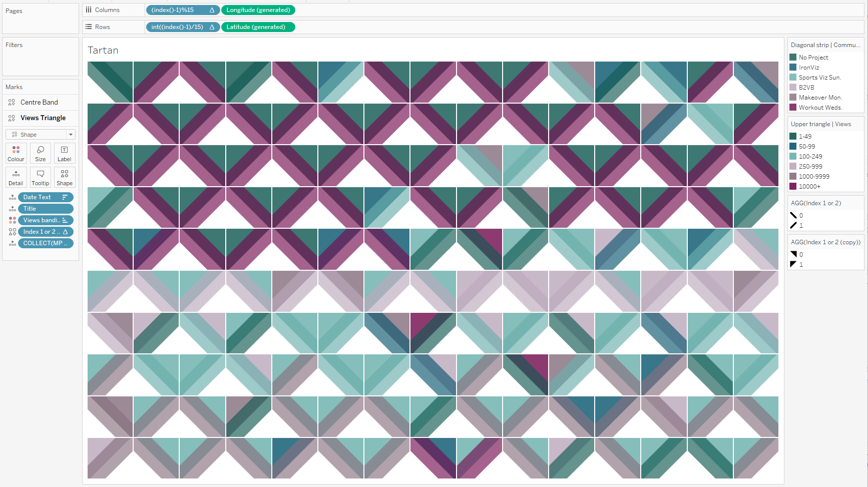
Task: Click the Diagonal strip legend title
Action: pyautogui.click(x=825, y=45)
